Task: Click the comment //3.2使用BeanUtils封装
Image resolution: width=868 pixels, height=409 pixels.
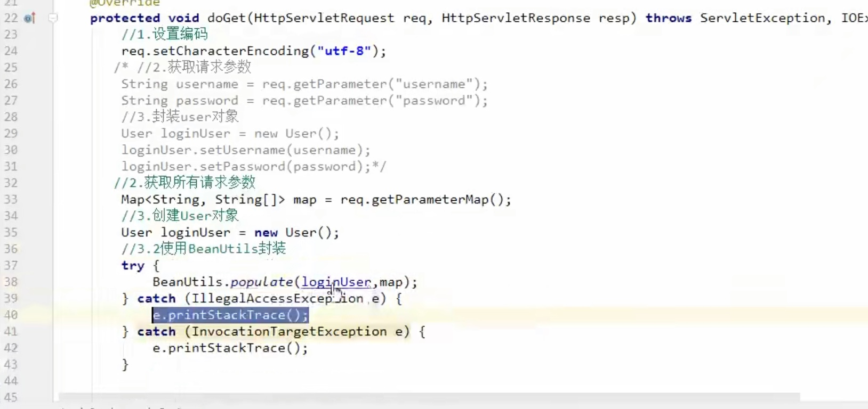Action: tap(204, 249)
